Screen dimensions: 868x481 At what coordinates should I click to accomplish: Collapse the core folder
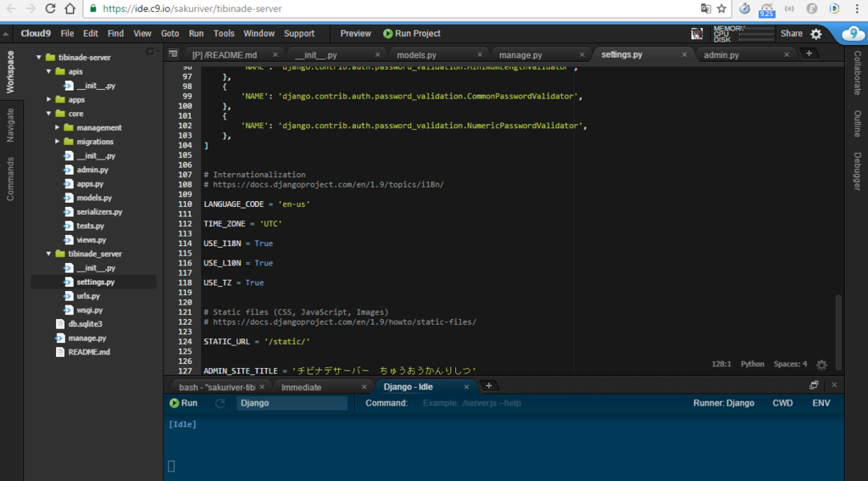[48, 114]
